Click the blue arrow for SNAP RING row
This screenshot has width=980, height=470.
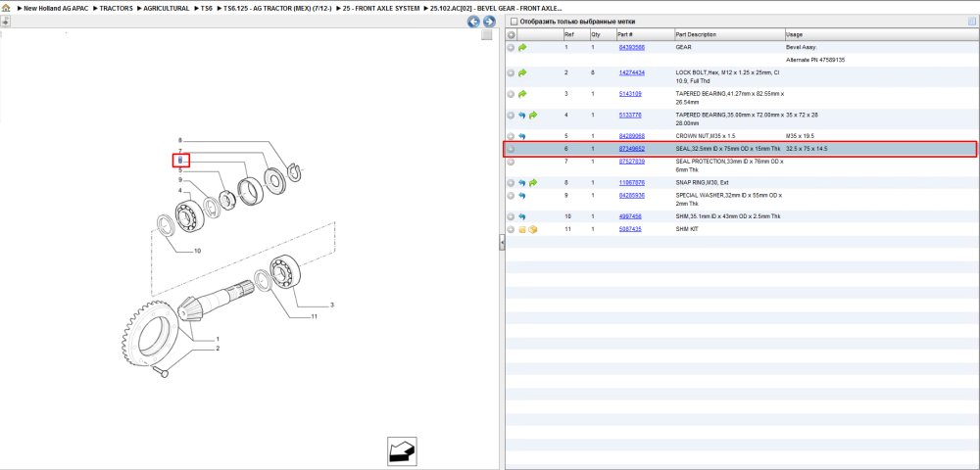(x=522, y=183)
